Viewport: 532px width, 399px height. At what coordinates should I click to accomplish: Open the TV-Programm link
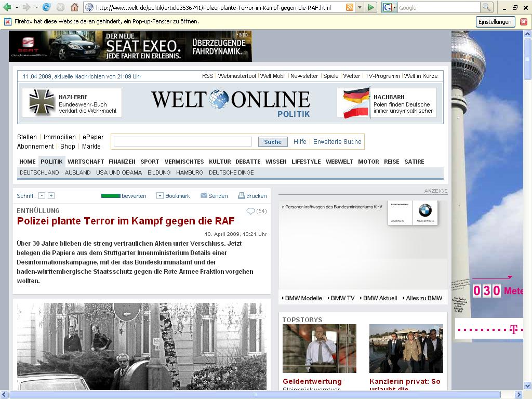(382, 76)
